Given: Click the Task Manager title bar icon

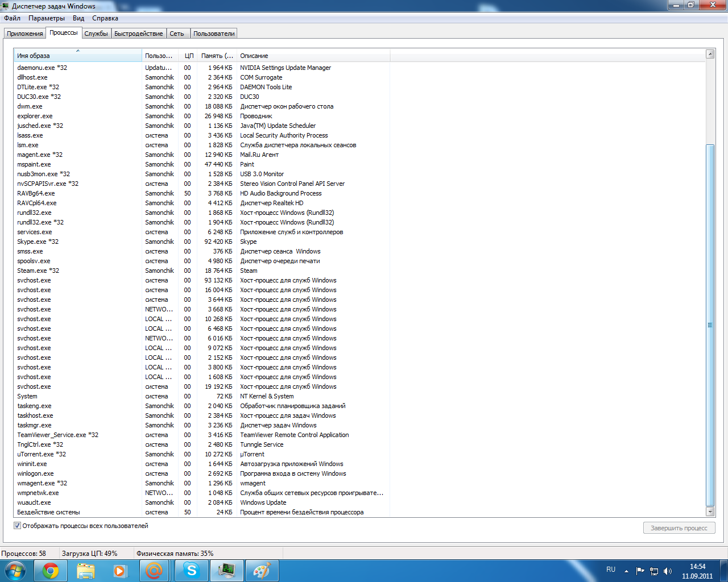Looking at the screenshot, I should tap(6, 6).
